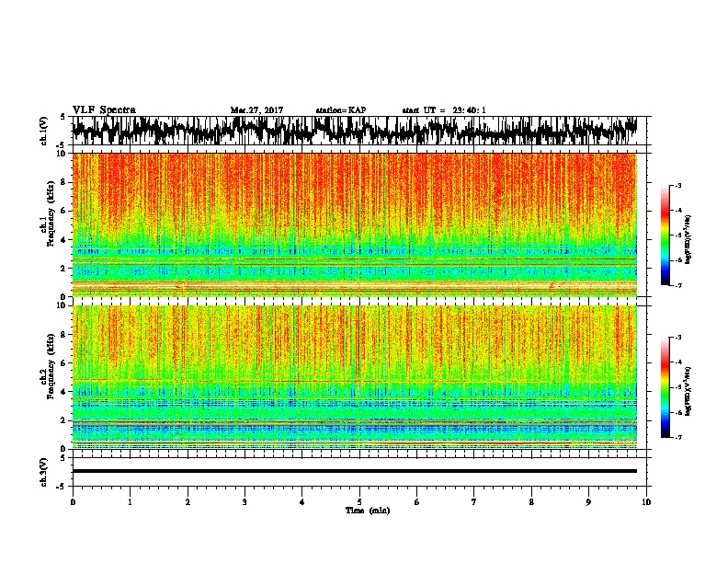Click the ch.1 spectrogram panel
This screenshot has width=728, height=563.
354,224
